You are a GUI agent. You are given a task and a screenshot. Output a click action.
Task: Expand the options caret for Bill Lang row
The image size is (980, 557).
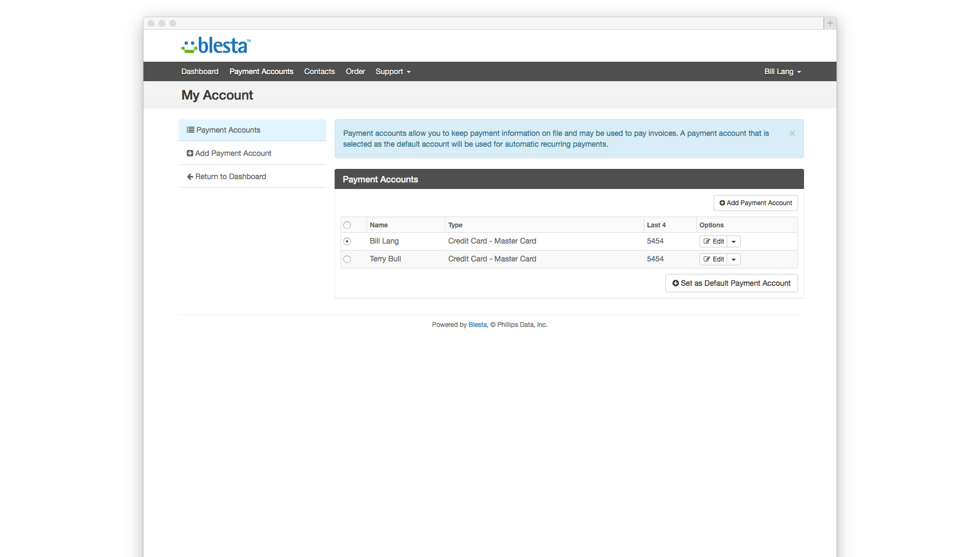click(734, 242)
